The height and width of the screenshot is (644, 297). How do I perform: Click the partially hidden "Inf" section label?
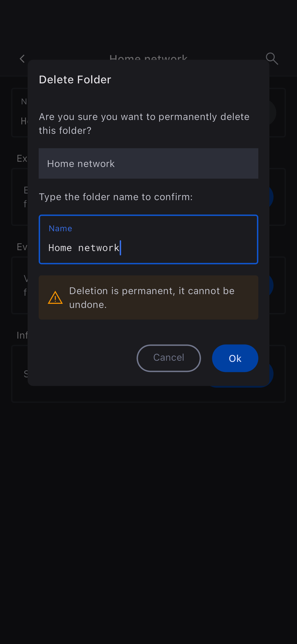click(x=22, y=336)
